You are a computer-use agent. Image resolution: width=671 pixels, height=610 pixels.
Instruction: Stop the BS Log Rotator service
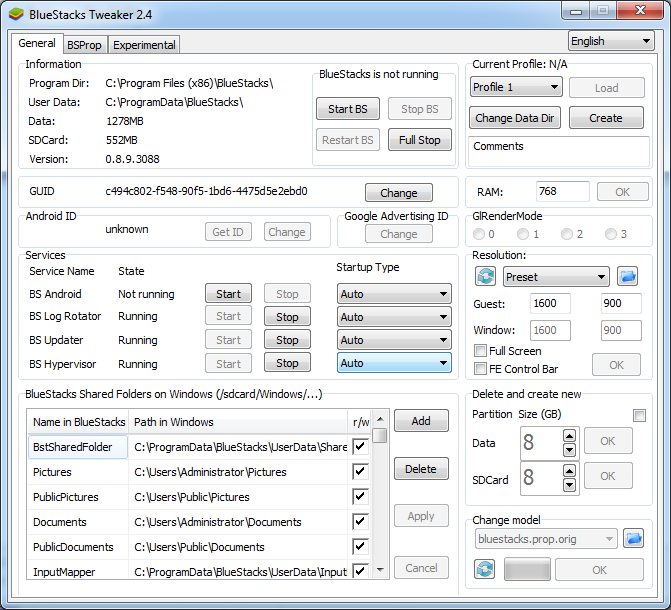(x=287, y=317)
